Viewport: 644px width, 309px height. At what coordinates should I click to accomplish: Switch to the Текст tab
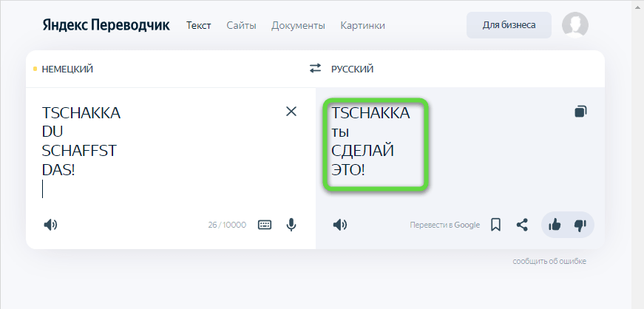coord(199,25)
